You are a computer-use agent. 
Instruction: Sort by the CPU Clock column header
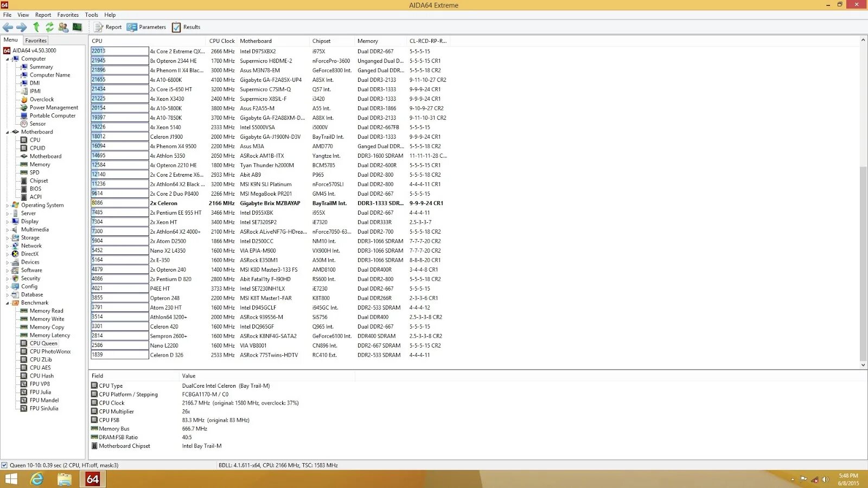222,41
